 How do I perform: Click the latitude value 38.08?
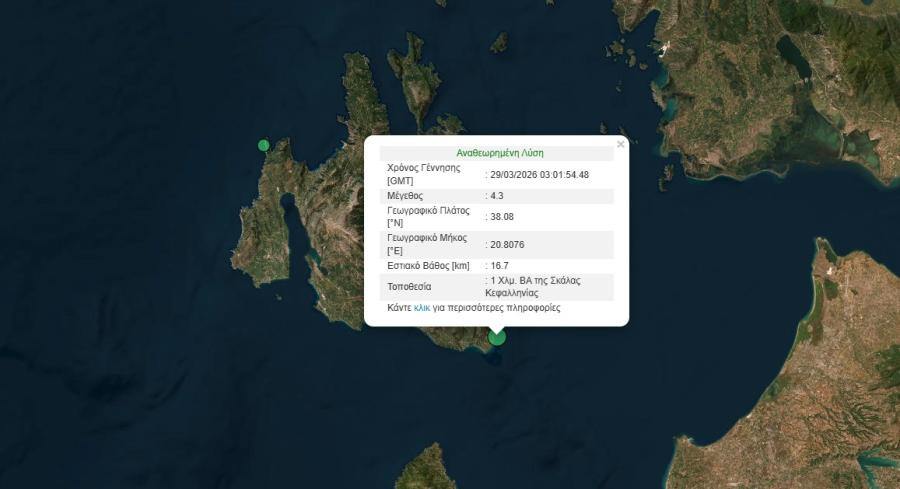coord(502,216)
